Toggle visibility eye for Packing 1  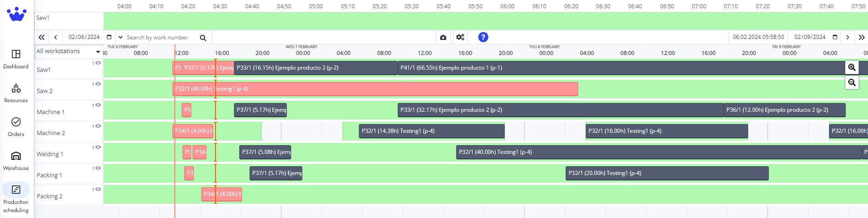tap(98, 169)
